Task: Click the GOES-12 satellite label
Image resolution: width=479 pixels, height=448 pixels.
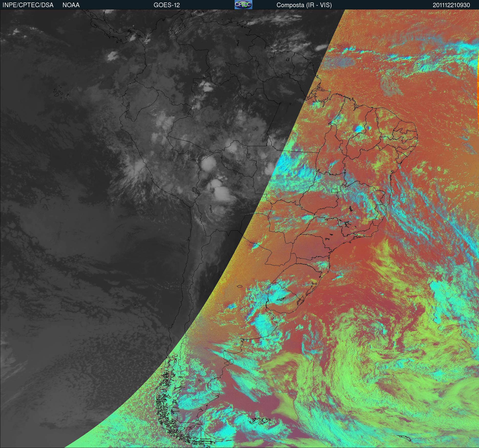Action: [x=167, y=5]
